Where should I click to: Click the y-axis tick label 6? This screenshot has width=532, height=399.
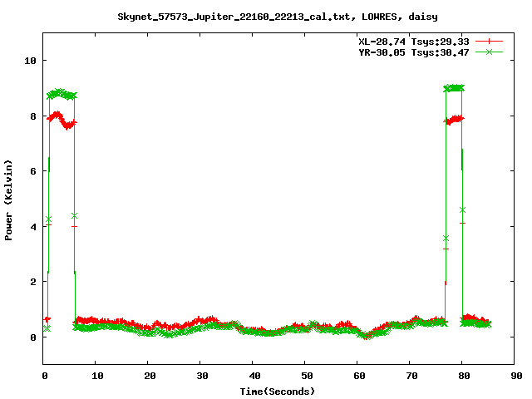point(33,171)
